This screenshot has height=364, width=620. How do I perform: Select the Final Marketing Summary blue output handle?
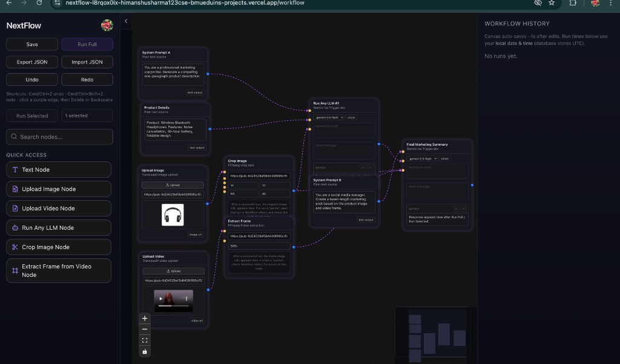coord(472,185)
